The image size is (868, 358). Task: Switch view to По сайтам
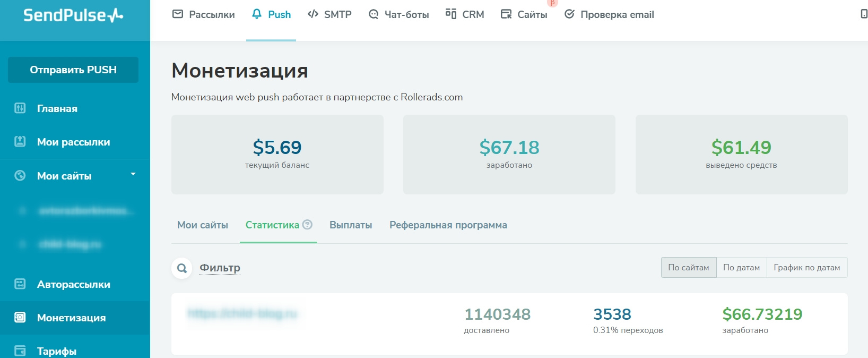tap(688, 268)
